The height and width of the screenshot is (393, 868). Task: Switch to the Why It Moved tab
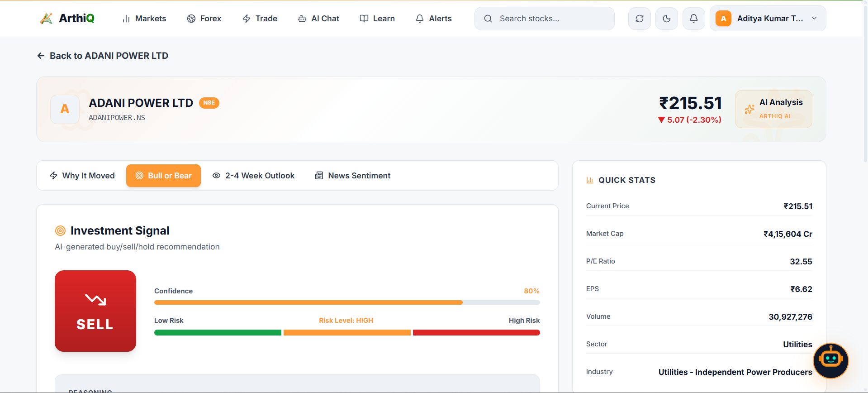(x=82, y=176)
